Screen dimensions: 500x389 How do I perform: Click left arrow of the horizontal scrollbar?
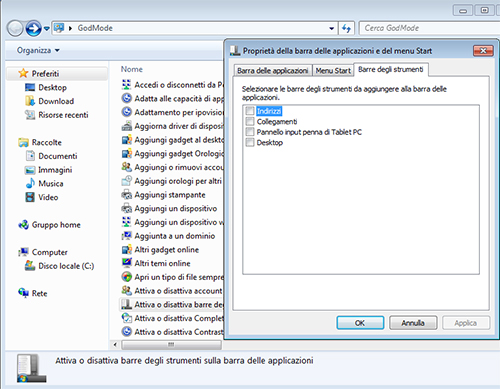[x=115, y=344]
